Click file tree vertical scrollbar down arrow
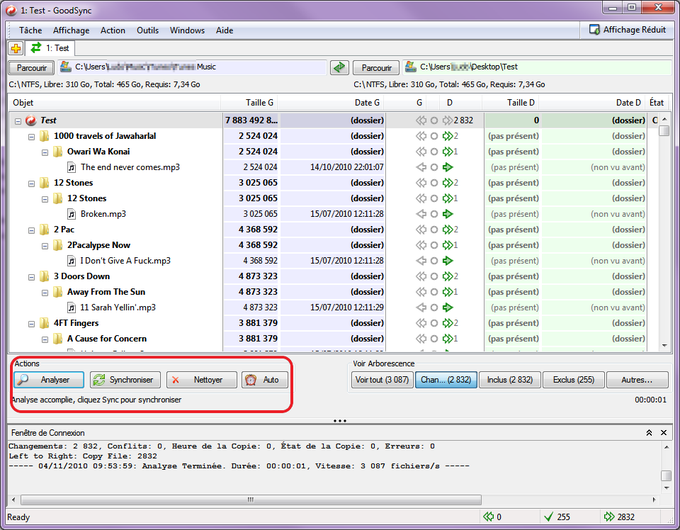Screen dimensions: 680x530 coord(664,346)
